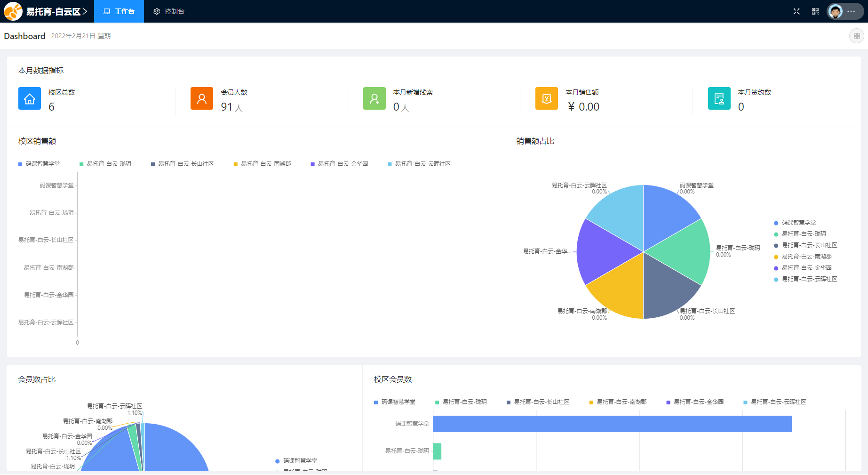The height and width of the screenshot is (475, 868).
Task: Open the QR code grid icon
Action: pos(815,11)
